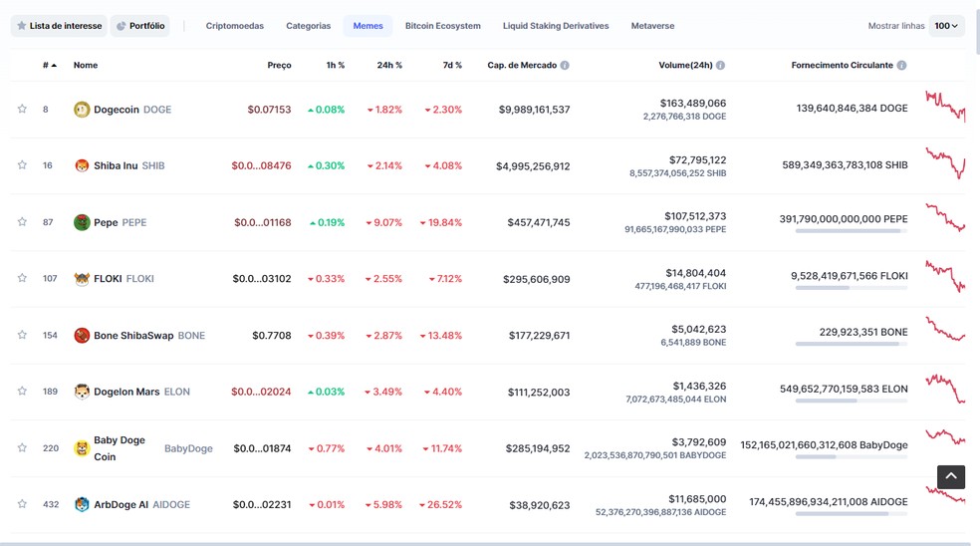Click the Dogelon Mars coin logo

coord(82,392)
